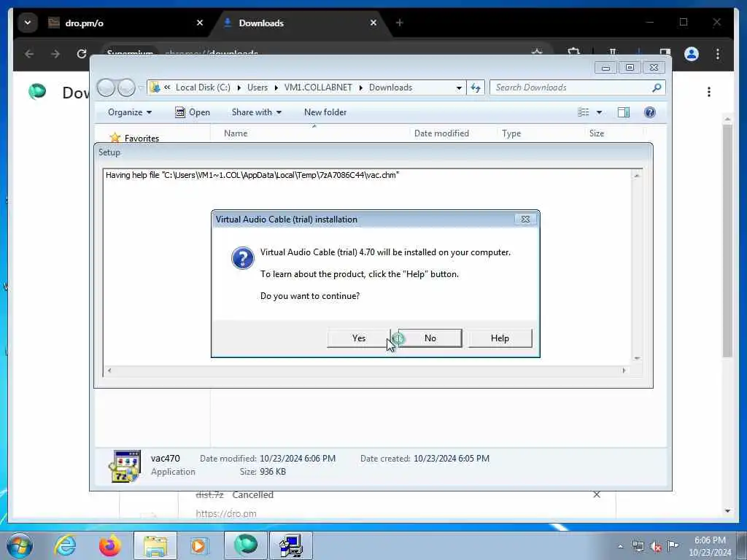The image size is (747, 560).
Task: Click the blue question mark icon
Action: pos(242,259)
